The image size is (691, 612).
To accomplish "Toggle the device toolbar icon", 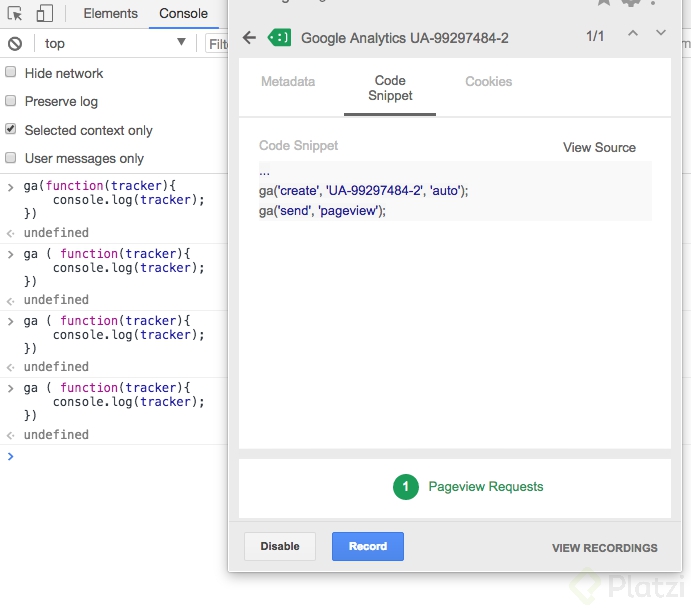I will (x=44, y=14).
